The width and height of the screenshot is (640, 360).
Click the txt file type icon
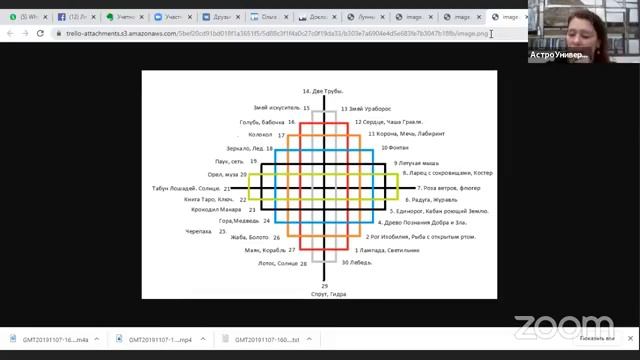(x=225, y=339)
